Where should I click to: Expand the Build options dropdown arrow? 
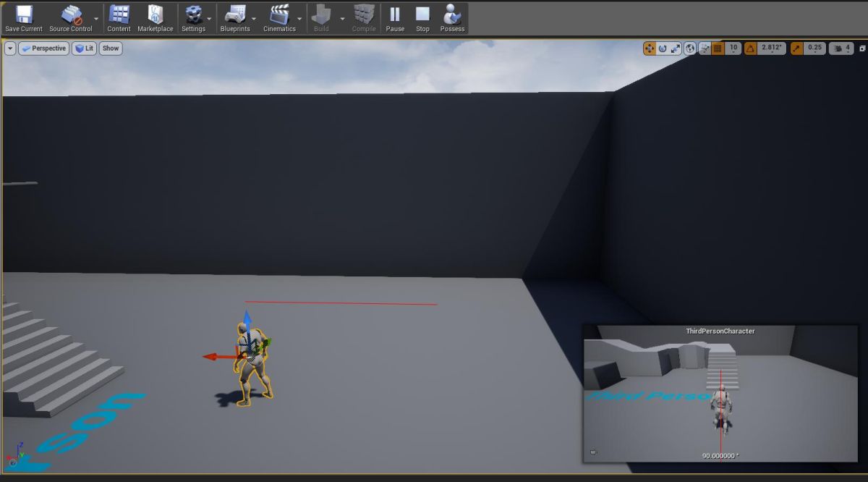point(342,19)
